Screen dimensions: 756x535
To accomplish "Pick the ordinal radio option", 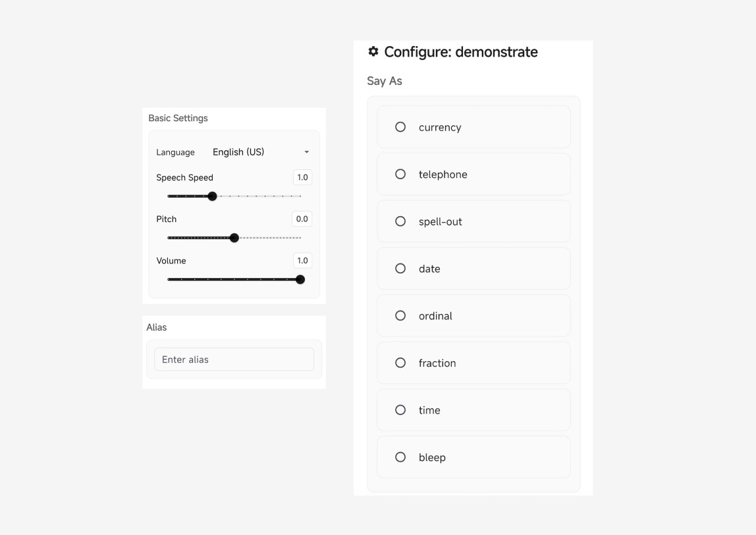I will click(400, 316).
